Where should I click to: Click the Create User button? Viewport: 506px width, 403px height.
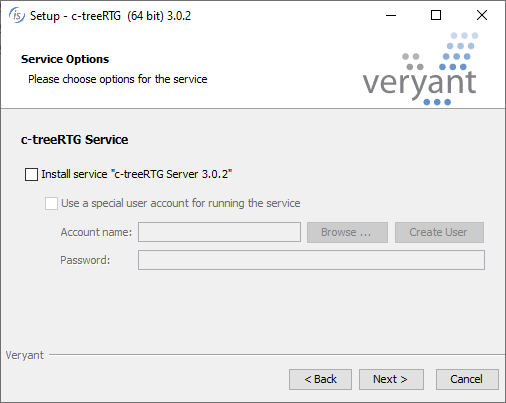click(x=439, y=232)
